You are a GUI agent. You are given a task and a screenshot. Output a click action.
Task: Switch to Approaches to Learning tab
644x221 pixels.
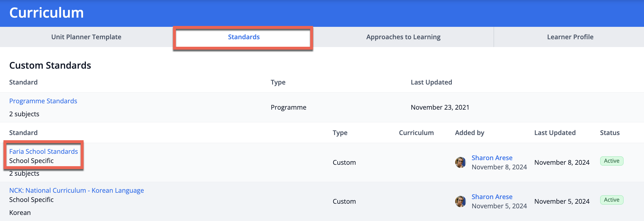pos(403,37)
